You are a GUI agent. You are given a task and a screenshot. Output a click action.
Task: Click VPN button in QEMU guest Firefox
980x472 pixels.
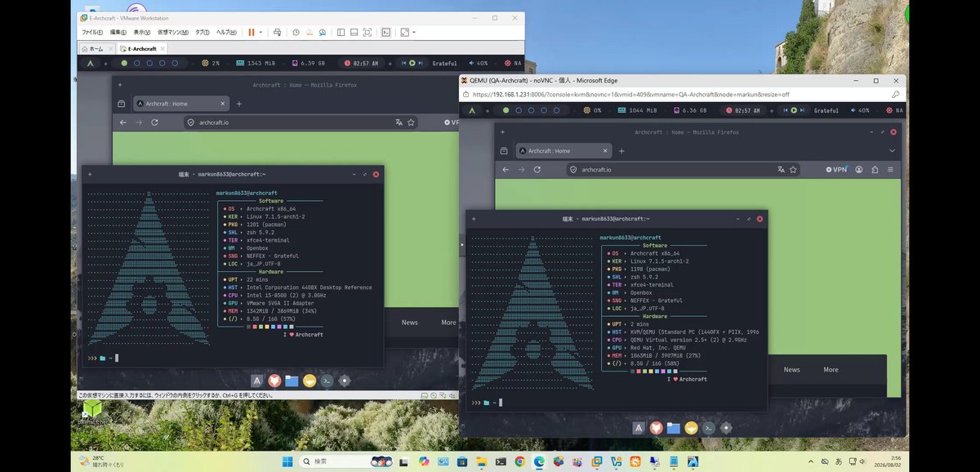coord(837,170)
